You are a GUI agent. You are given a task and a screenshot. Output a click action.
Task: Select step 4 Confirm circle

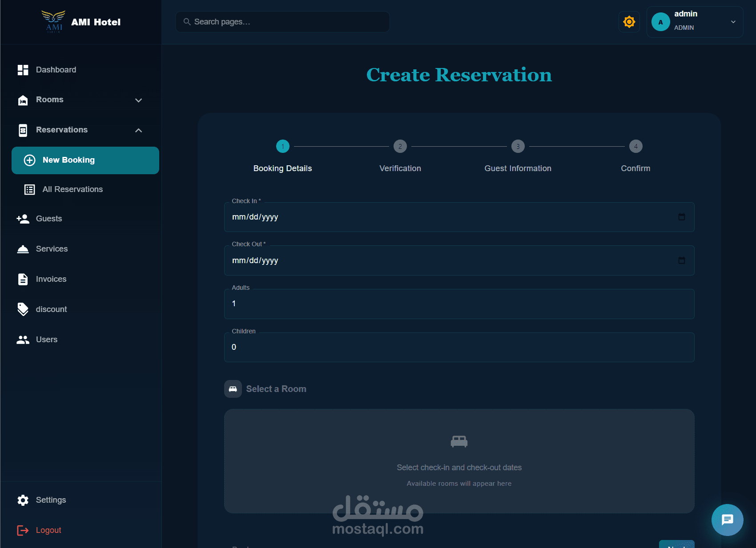click(x=636, y=146)
